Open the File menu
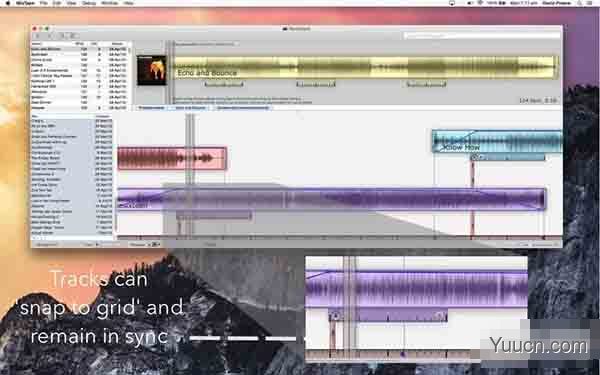The image size is (600, 375). [44, 3]
